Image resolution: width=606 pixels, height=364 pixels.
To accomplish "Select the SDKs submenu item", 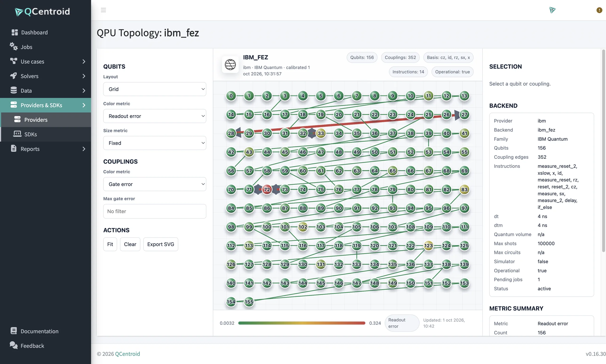I will [x=46, y=134].
